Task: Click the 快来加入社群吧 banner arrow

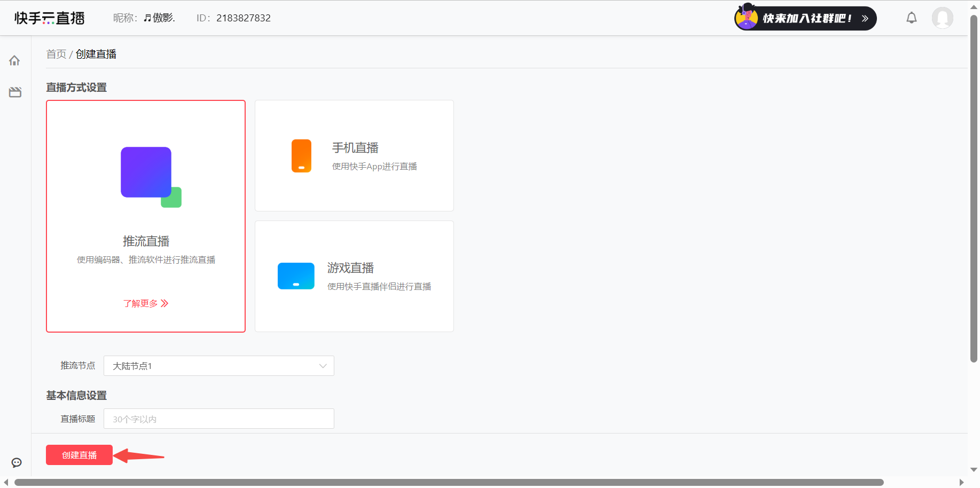Action: pyautogui.click(x=865, y=19)
